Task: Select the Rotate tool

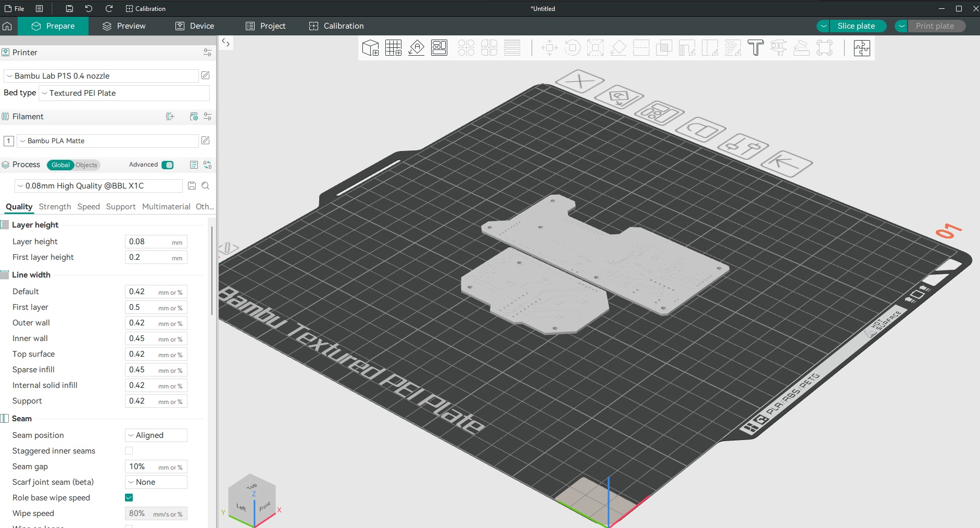Action: 572,48
